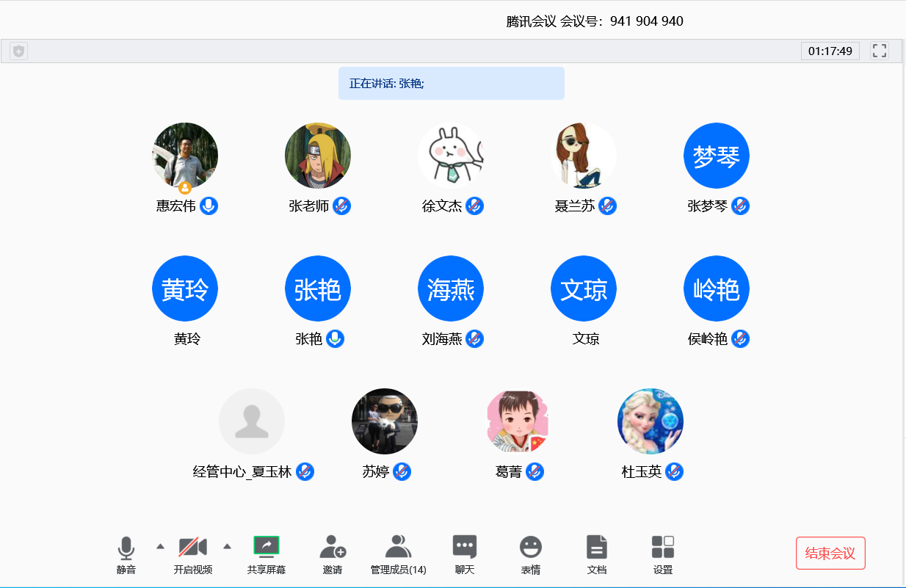
Task: Select 聂兰苏's sunglasses girl avatar
Action: pyautogui.click(x=584, y=156)
